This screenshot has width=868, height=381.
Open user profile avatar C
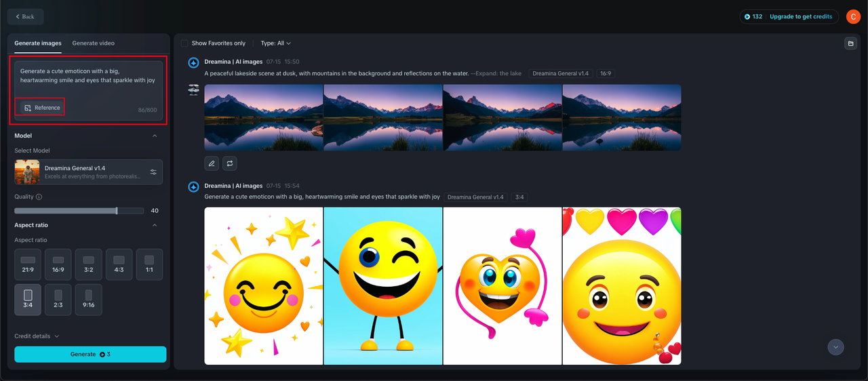[853, 16]
